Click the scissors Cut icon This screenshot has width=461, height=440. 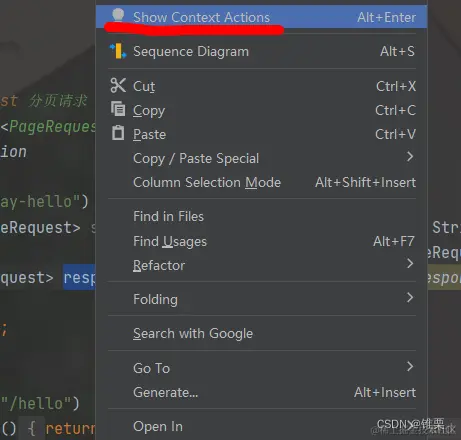click(118, 85)
